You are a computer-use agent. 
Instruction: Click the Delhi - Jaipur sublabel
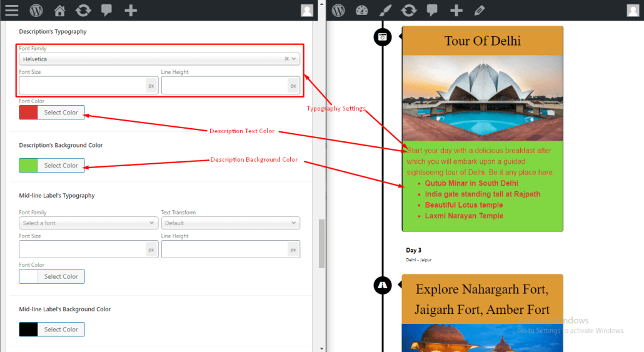(x=418, y=260)
